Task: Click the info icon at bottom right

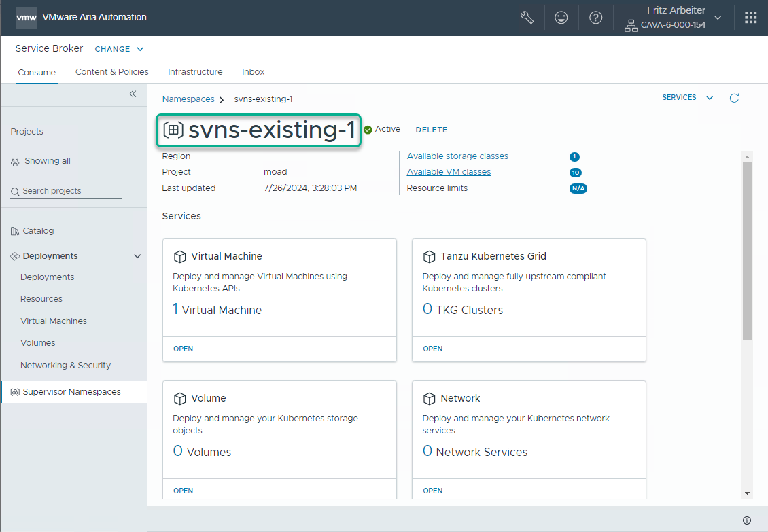Action: tap(746, 520)
